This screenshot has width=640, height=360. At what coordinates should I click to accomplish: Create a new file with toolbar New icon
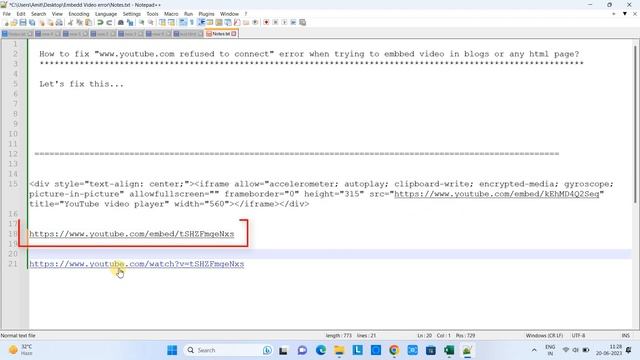click(x=6, y=22)
